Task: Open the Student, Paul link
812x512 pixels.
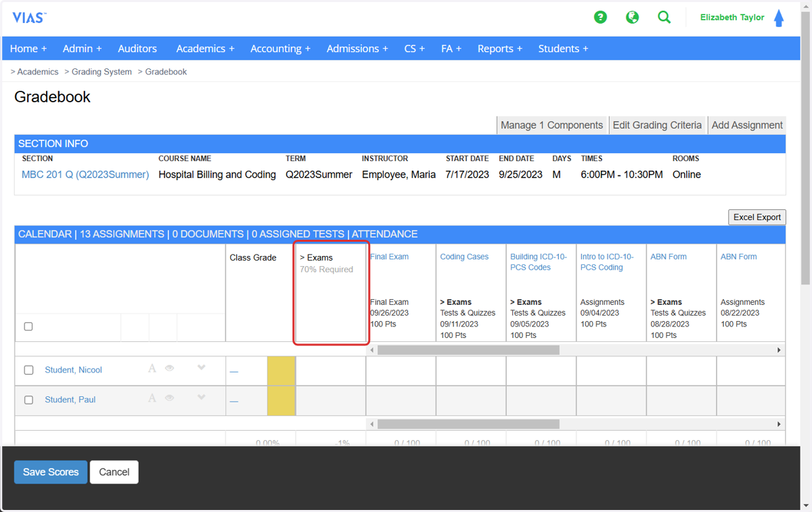Action: click(70, 400)
